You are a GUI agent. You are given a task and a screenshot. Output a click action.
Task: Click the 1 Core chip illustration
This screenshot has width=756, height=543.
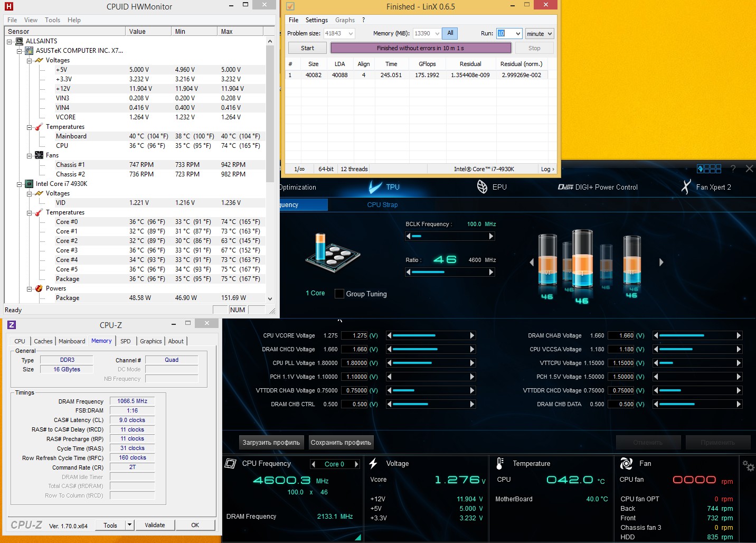click(333, 253)
